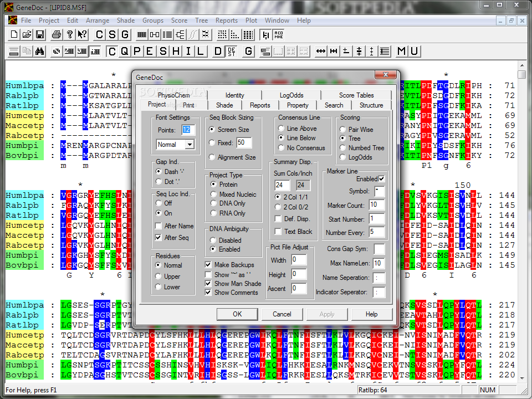Click the dialog Help button
The image size is (532, 399).
(x=371, y=314)
